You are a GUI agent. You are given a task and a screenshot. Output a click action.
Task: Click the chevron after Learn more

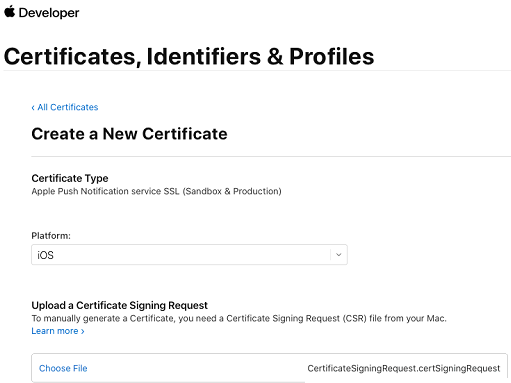(x=83, y=331)
